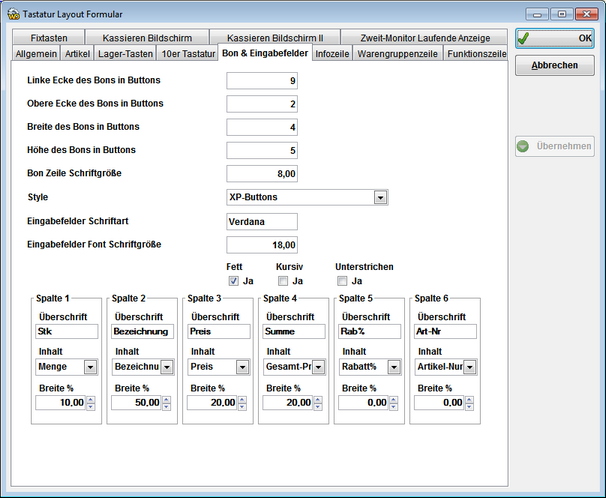The width and height of the screenshot is (606, 498).
Task: Open Spalte 4 Inhalt Gesamt-Preis dropdown
Action: tap(318, 367)
